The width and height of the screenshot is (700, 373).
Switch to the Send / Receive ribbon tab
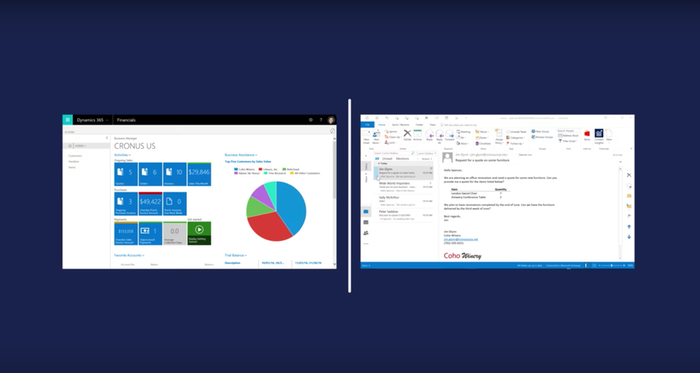(x=400, y=125)
